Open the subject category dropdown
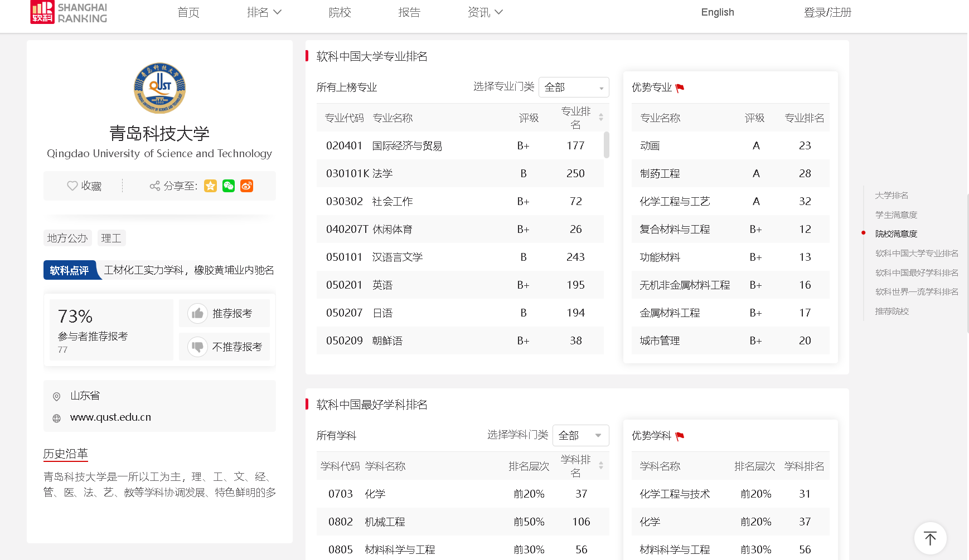 [580, 436]
